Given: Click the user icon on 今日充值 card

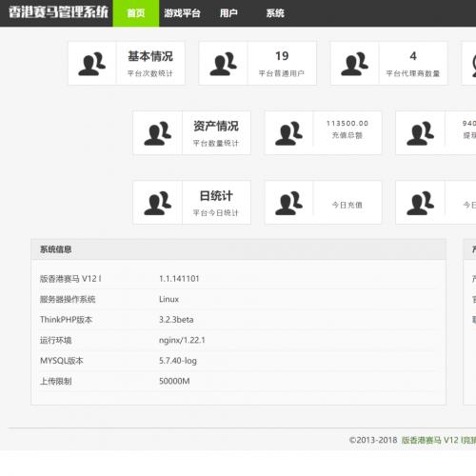Looking at the screenshot, I should (288, 203).
